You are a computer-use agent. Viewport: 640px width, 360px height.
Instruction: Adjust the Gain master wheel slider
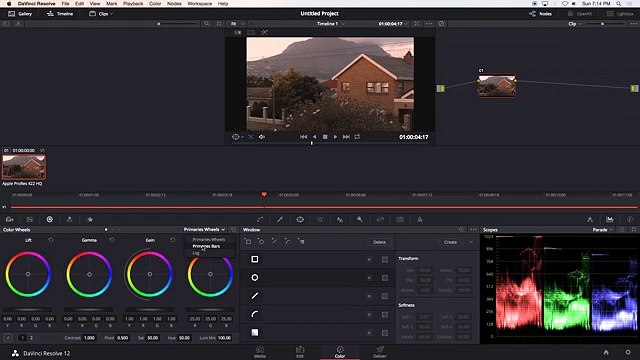[149, 310]
